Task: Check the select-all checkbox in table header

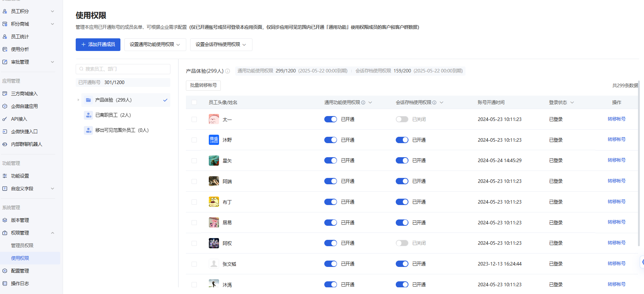Action: click(194, 102)
